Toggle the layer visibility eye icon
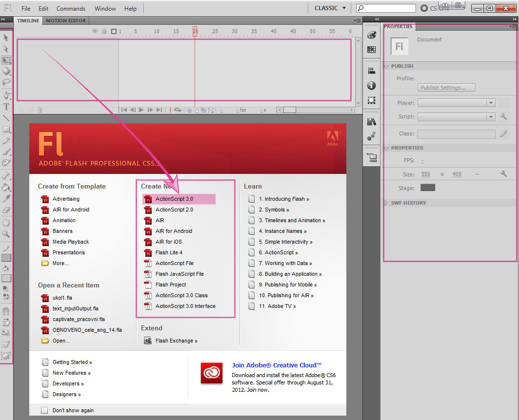 [x=96, y=31]
